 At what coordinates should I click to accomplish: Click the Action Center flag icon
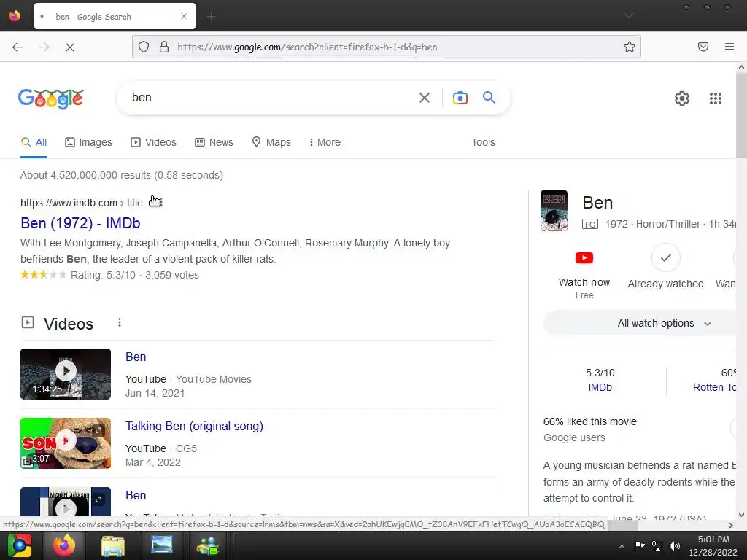(x=639, y=545)
